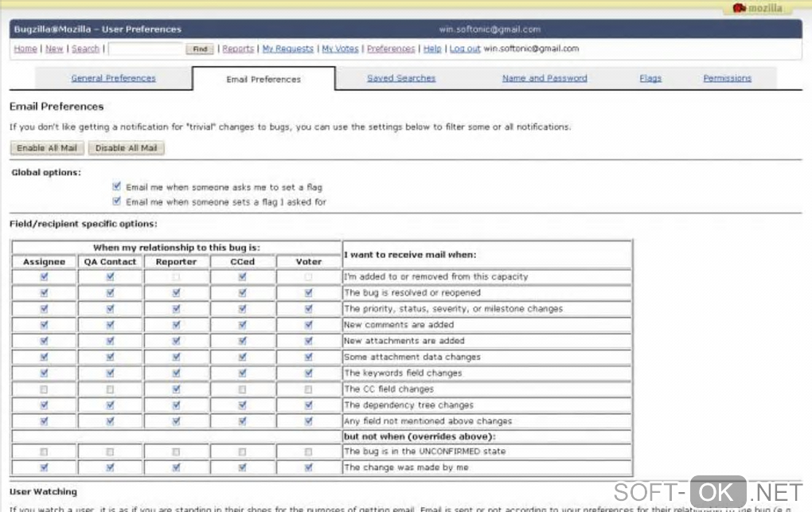Focus the quick search text field
Viewport: 812px width, 512px height.
(x=146, y=49)
